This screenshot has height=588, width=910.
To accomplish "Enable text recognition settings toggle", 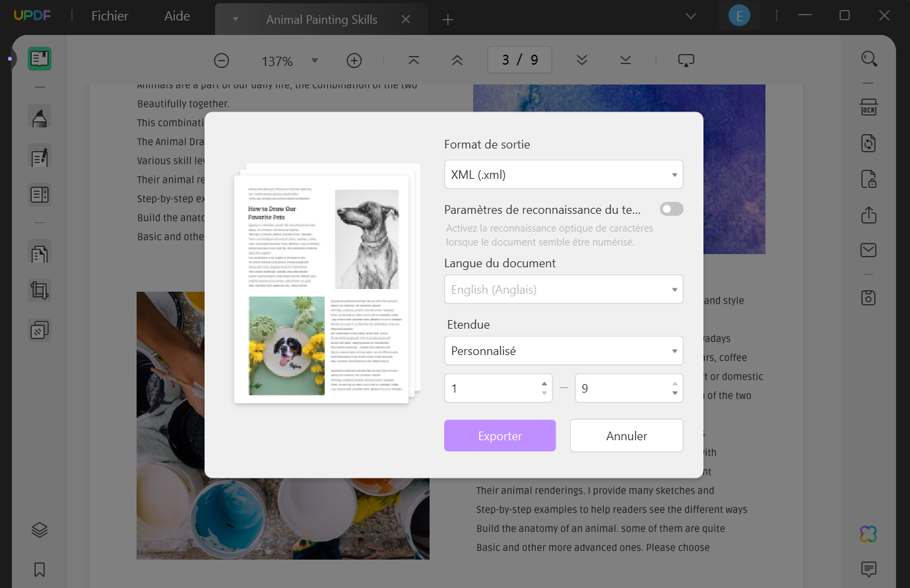I will [671, 209].
